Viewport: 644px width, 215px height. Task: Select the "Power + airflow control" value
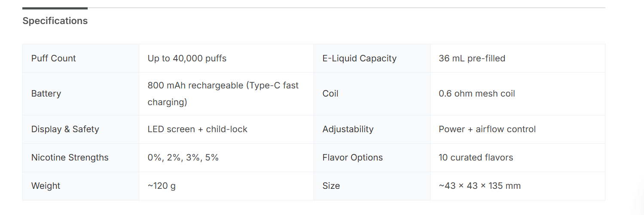point(487,129)
